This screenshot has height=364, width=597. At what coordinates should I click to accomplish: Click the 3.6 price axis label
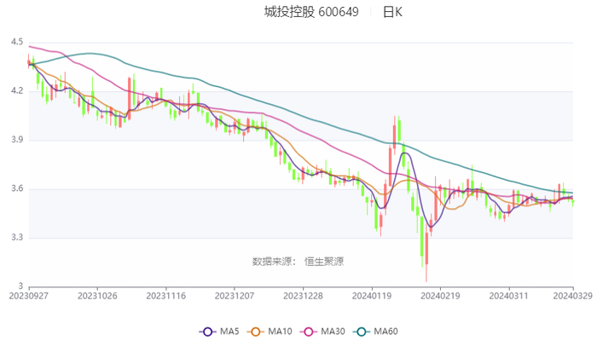point(17,189)
